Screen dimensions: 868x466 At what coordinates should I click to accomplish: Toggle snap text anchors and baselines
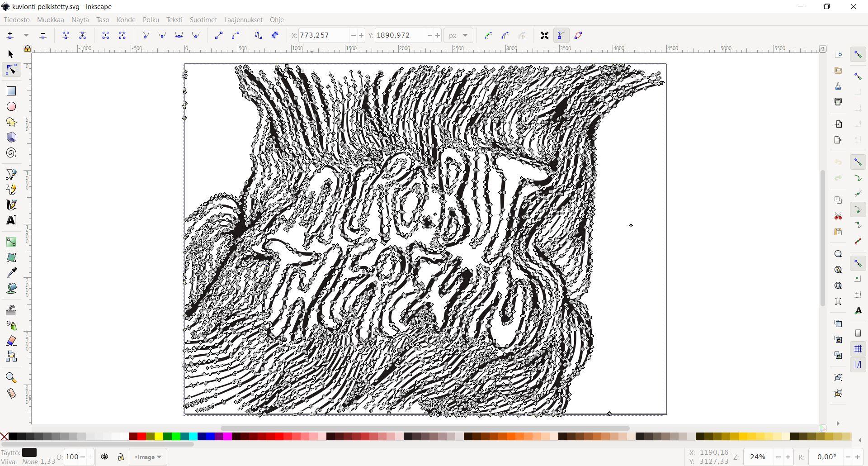pos(858,311)
